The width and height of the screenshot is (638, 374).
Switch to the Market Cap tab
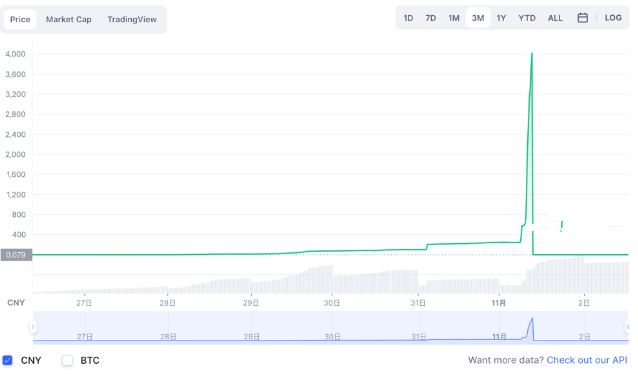pos(68,19)
